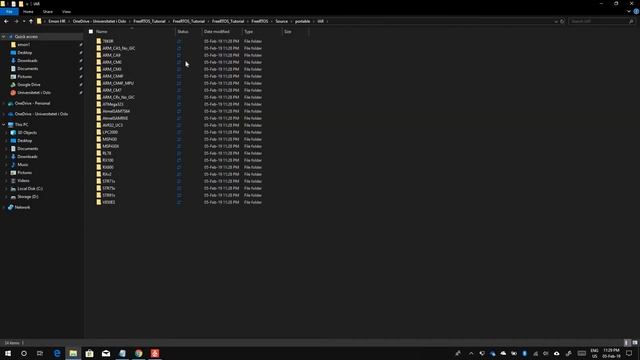
Task: Open the Share ribbon tab
Action: [48, 11]
